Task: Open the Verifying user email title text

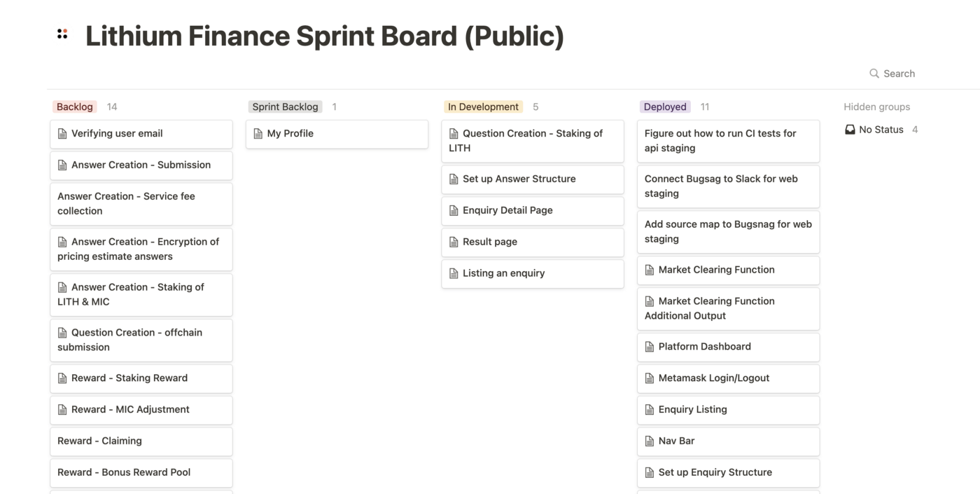Action: (117, 133)
